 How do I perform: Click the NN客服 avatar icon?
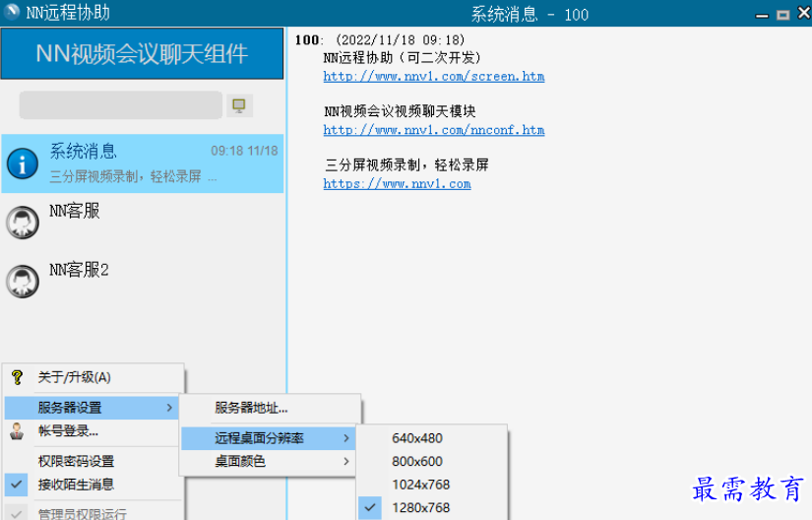coord(23,223)
